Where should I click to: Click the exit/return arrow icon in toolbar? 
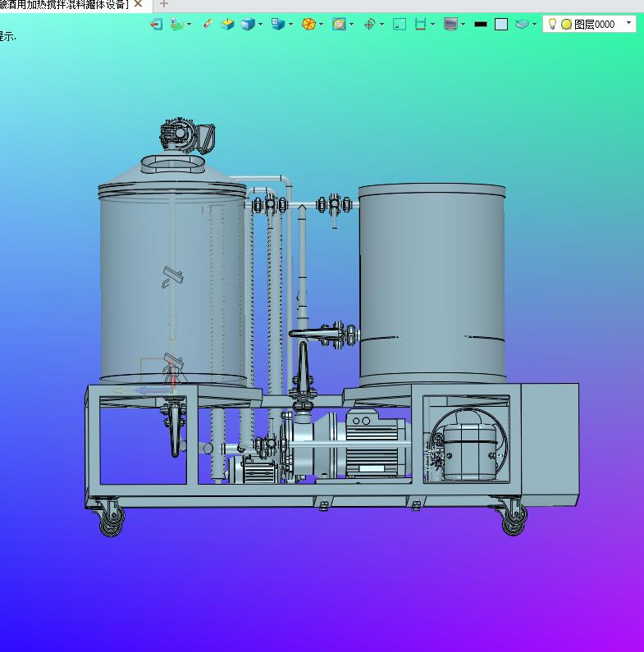(x=156, y=25)
